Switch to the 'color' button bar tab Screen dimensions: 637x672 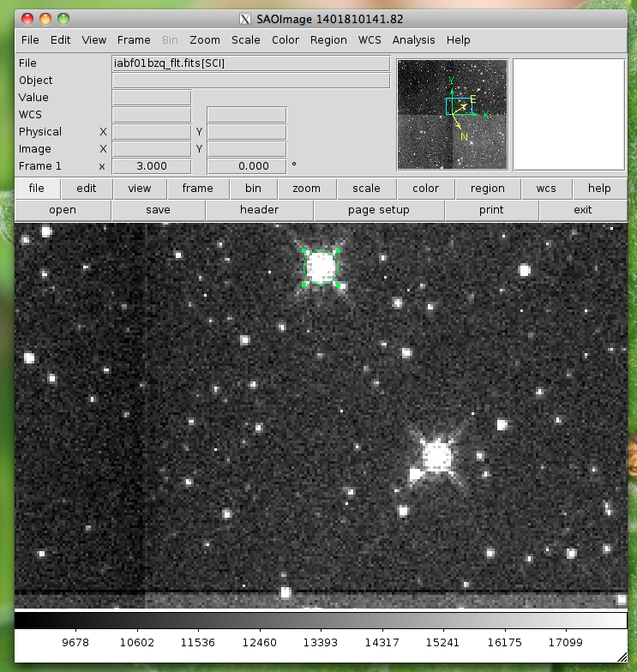point(425,189)
